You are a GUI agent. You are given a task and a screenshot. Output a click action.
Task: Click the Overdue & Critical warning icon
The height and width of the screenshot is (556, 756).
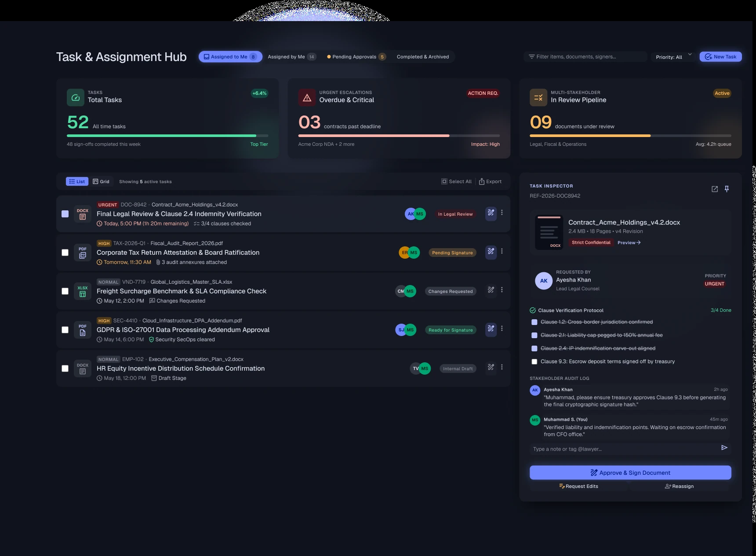point(307,97)
